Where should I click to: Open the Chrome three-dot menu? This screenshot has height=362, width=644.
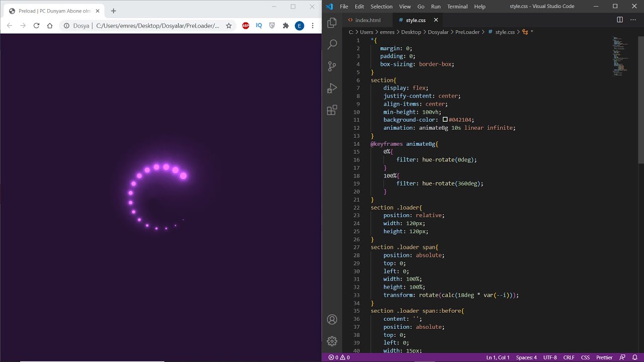(x=313, y=26)
